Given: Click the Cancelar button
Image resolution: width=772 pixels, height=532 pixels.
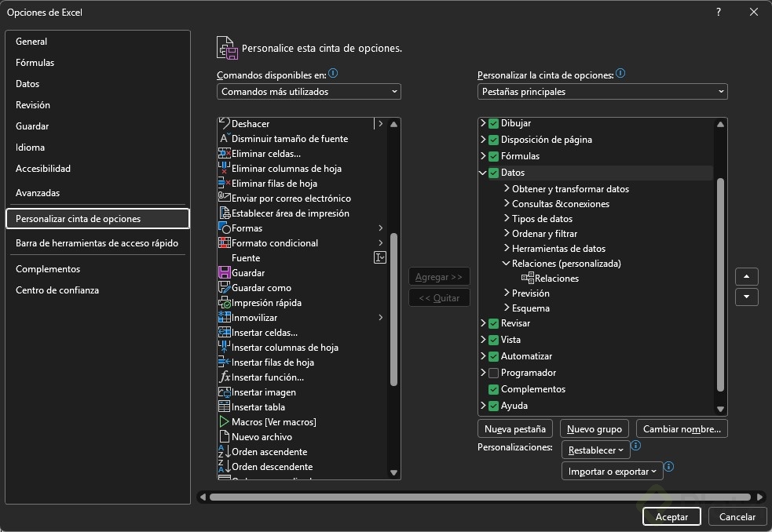Looking at the screenshot, I should point(737,517).
